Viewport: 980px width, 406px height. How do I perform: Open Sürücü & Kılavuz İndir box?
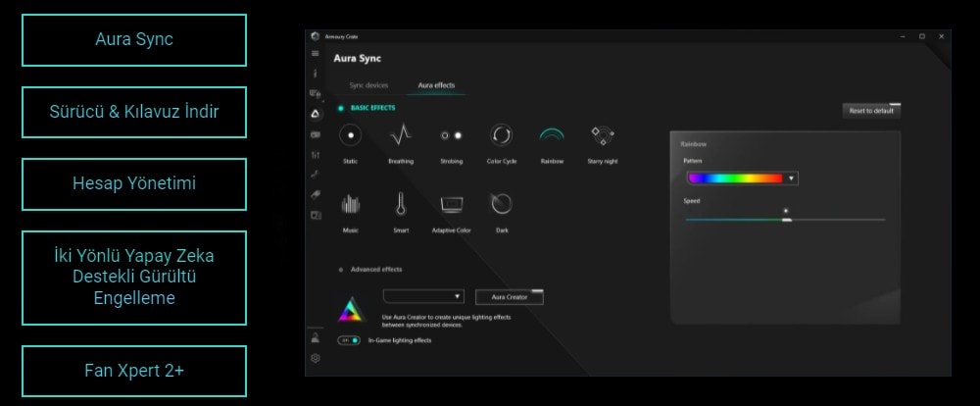coord(134,113)
